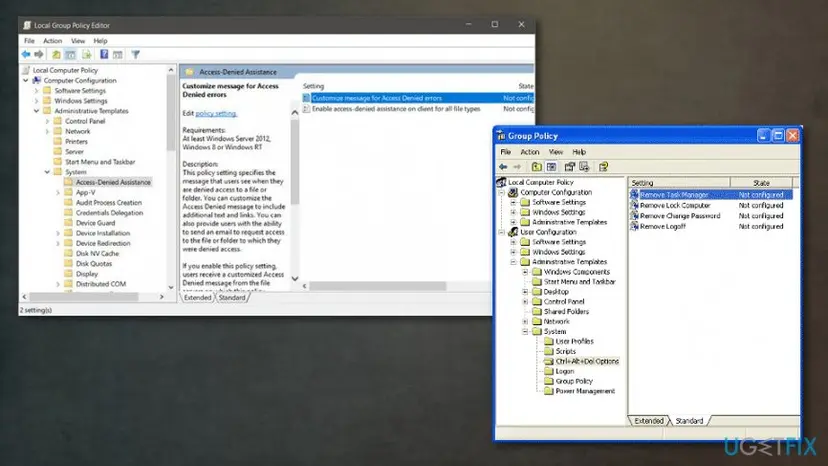The height and width of the screenshot is (466, 828).
Task: Expand Windows Settings in Local Group Policy Editor
Action: [36, 101]
